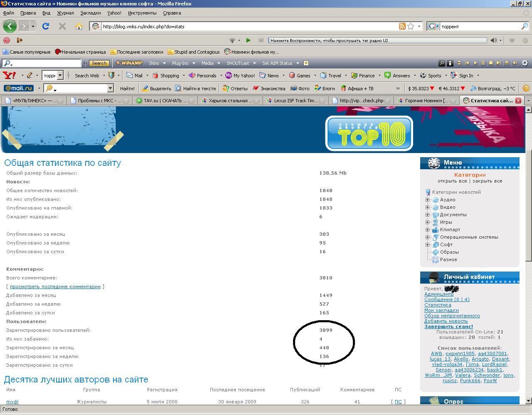Bookmark this page with the star icon
The width and height of the screenshot is (532, 415).
(411, 26)
